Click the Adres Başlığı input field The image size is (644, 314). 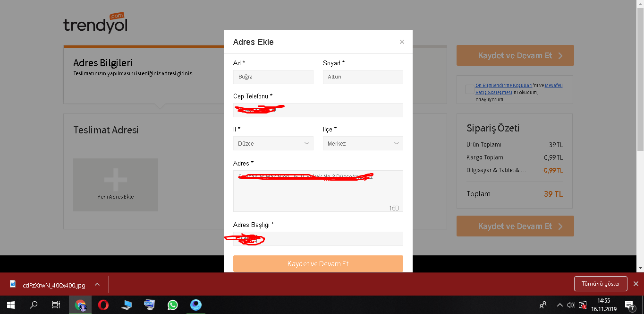318,239
